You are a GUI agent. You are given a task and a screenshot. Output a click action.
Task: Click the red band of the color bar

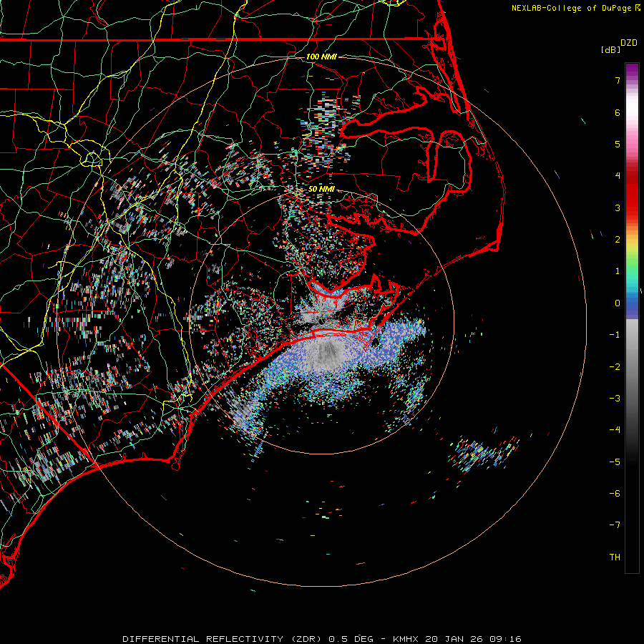pos(632,193)
